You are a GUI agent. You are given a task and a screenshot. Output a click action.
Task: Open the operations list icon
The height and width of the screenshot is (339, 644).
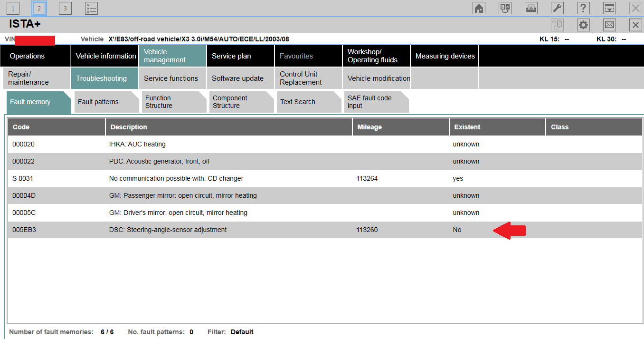pos(92,8)
